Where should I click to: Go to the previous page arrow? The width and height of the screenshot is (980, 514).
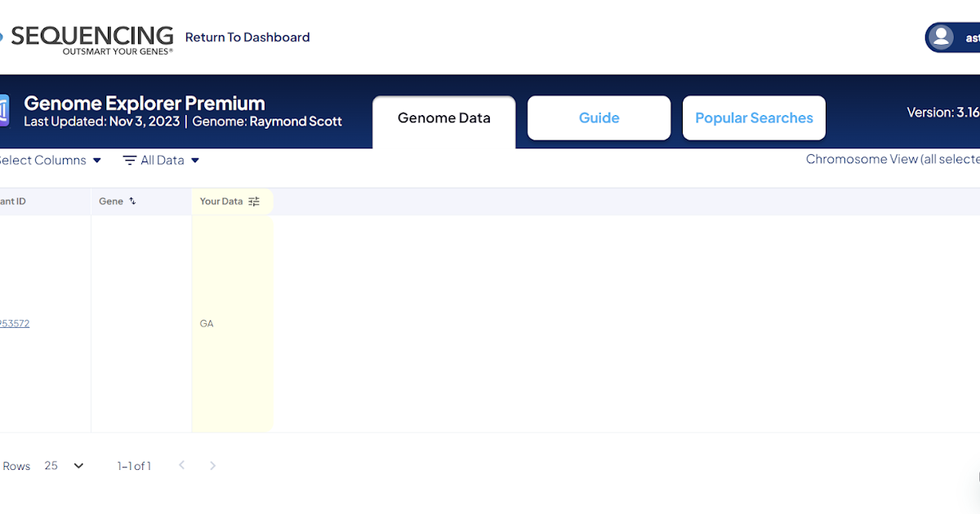tap(181, 465)
